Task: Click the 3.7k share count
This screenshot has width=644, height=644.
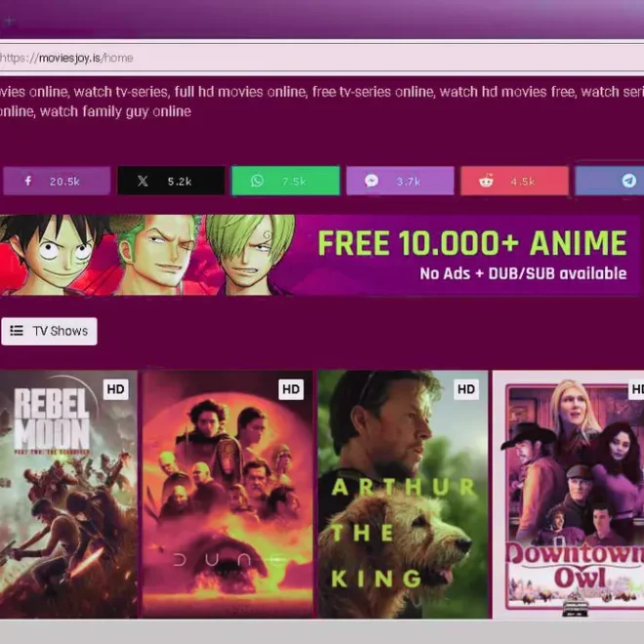Action: click(408, 181)
